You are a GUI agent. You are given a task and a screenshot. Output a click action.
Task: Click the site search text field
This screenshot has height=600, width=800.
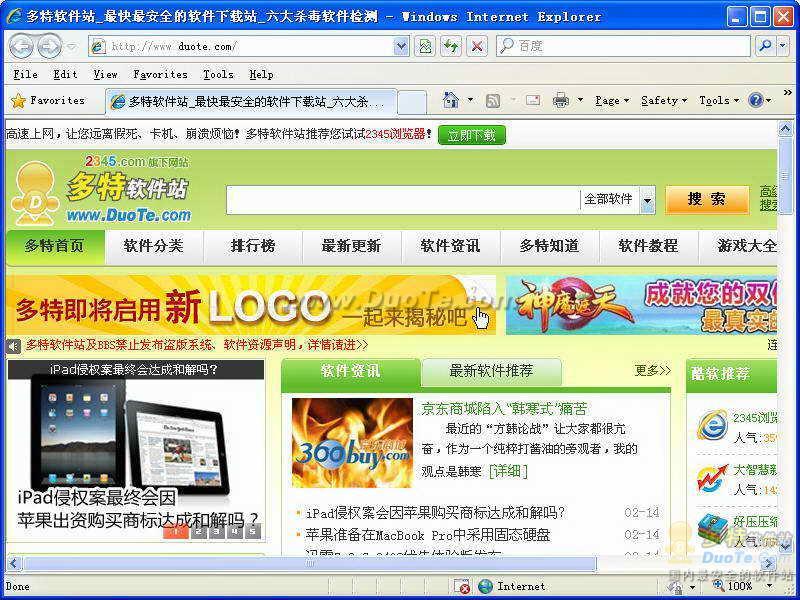[403, 199]
